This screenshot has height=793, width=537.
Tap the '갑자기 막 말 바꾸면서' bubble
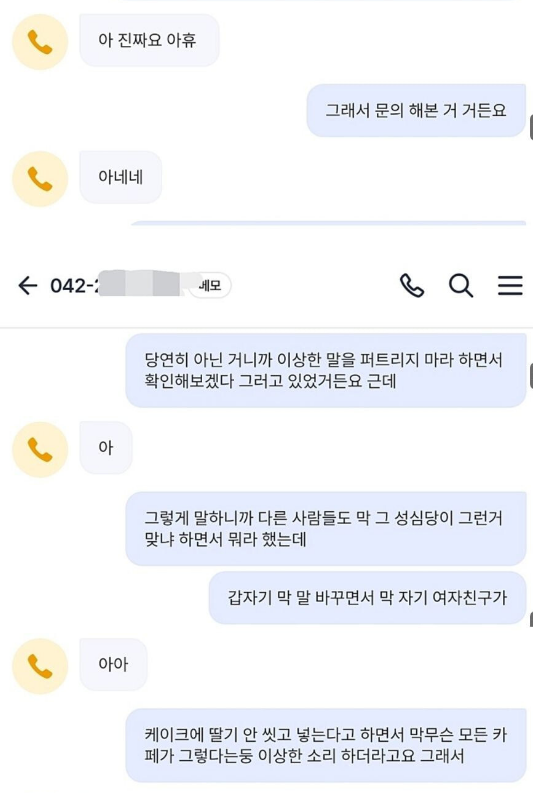pos(367,598)
